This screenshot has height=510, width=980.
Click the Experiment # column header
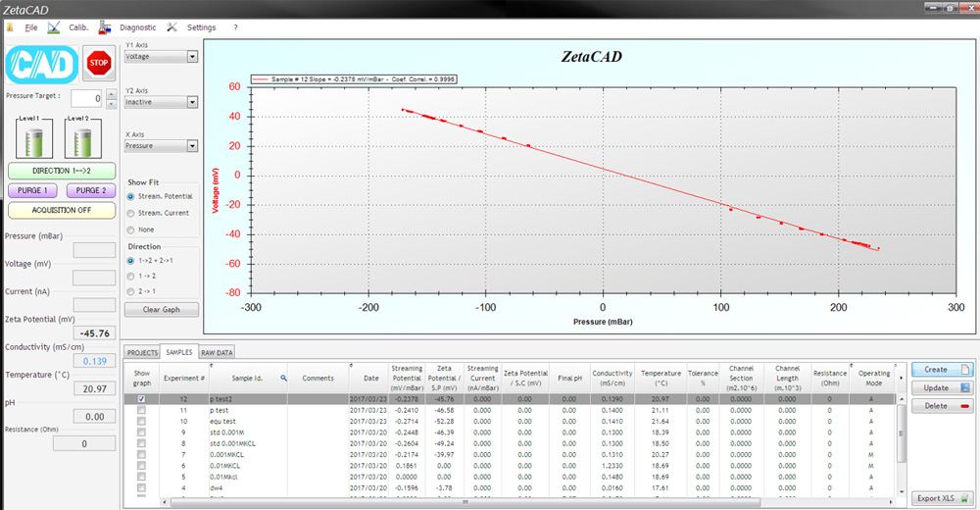[184, 378]
